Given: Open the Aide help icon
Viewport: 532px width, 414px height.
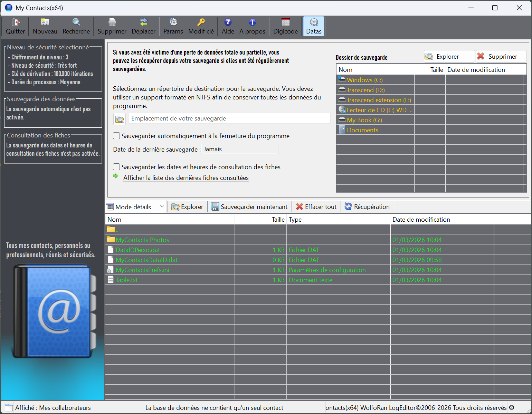Looking at the screenshot, I should [x=228, y=26].
